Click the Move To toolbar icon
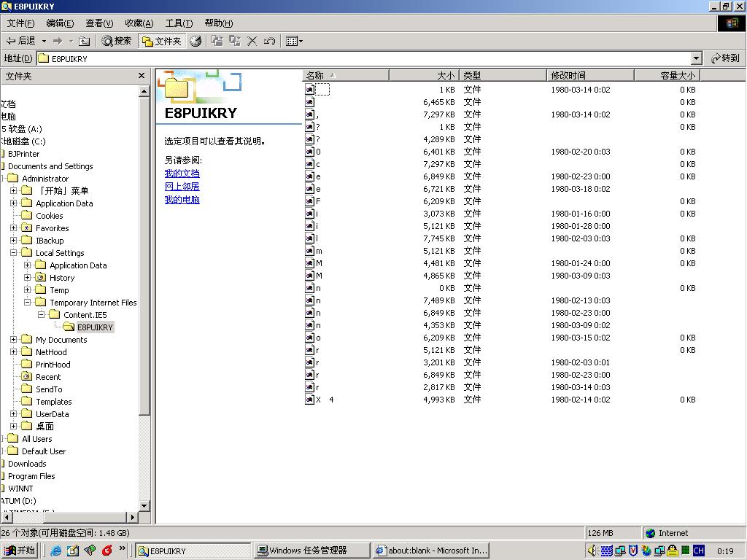Image resolution: width=747 pixels, height=560 pixels. [217, 41]
